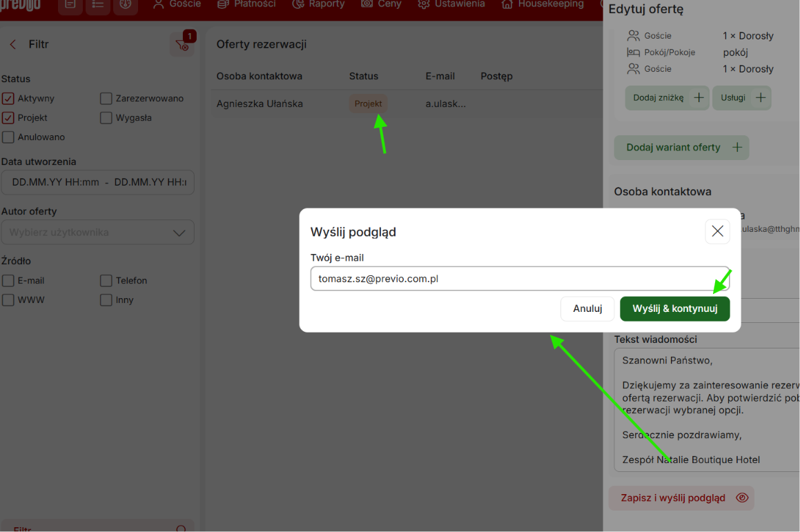Click the Pokój/Pokoje bed icon
Image resolution: width=800 pixels, height=532 pixels.
(x=633, y=52)
